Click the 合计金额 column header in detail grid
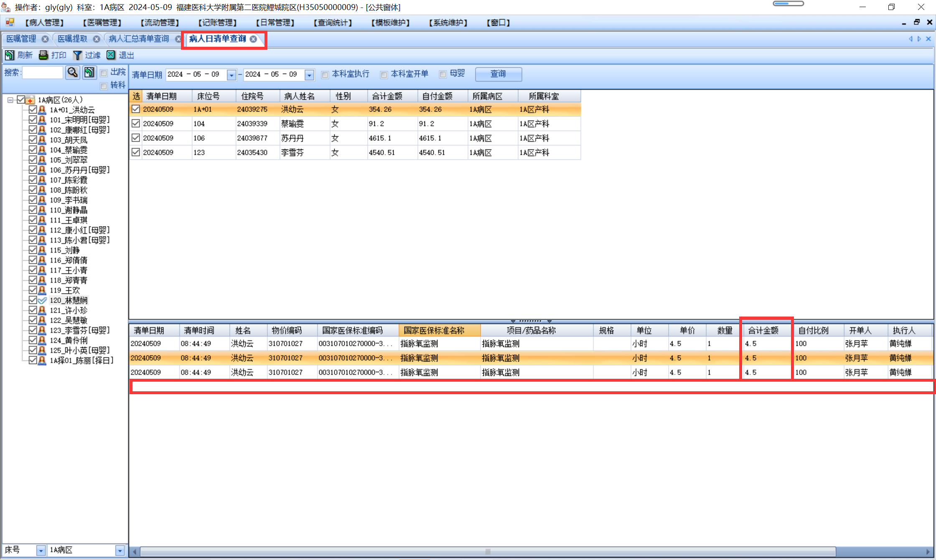This screenshot has width=936, height=560. (763, 330)
